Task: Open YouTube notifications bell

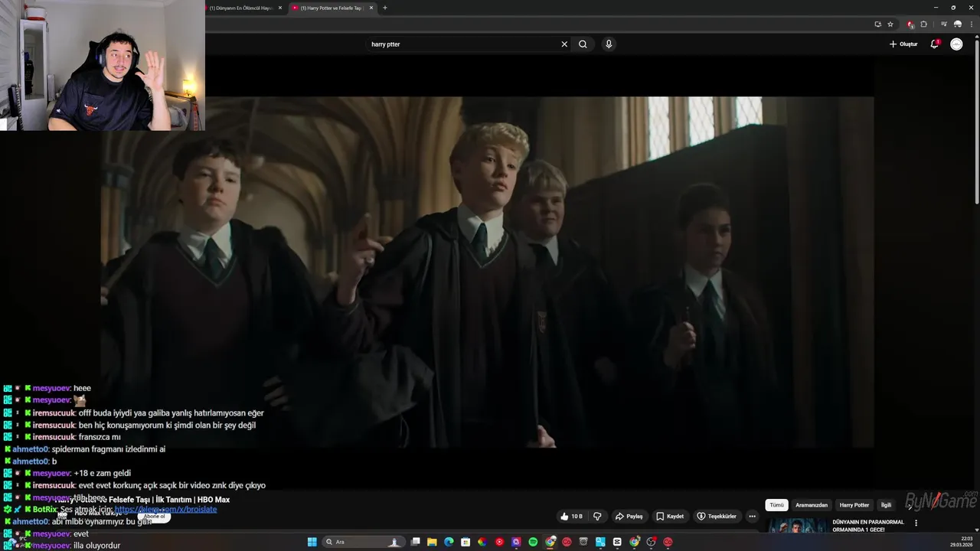Action: 934,44
